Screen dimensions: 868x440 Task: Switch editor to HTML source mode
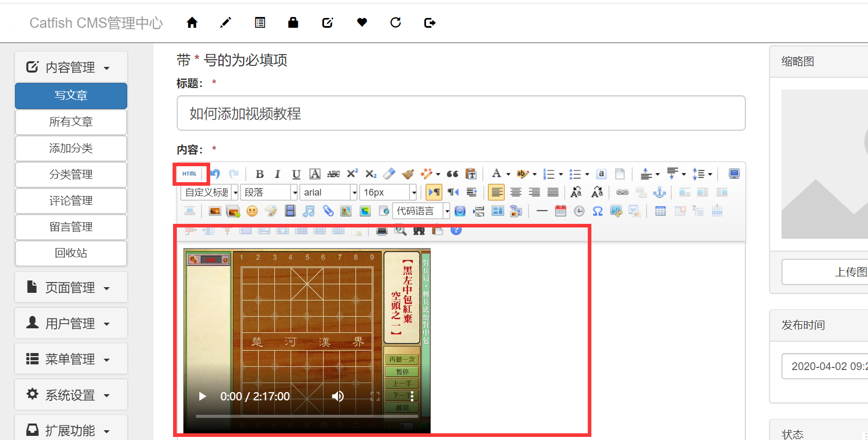point(190,174)
